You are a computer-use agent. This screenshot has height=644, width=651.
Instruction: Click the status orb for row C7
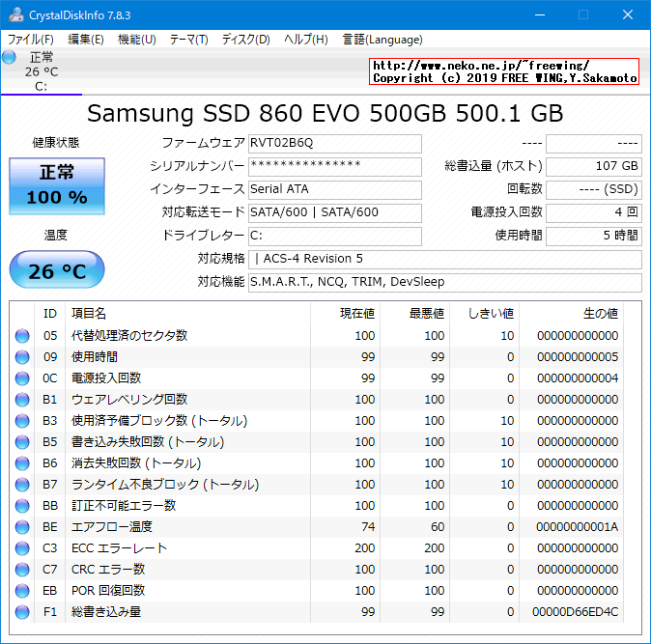(x=22, y=570)
